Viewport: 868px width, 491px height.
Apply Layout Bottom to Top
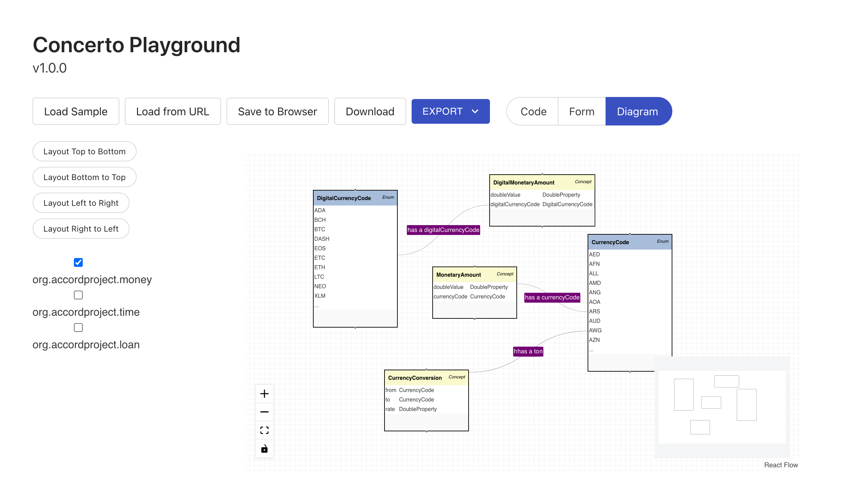point(84,177)
